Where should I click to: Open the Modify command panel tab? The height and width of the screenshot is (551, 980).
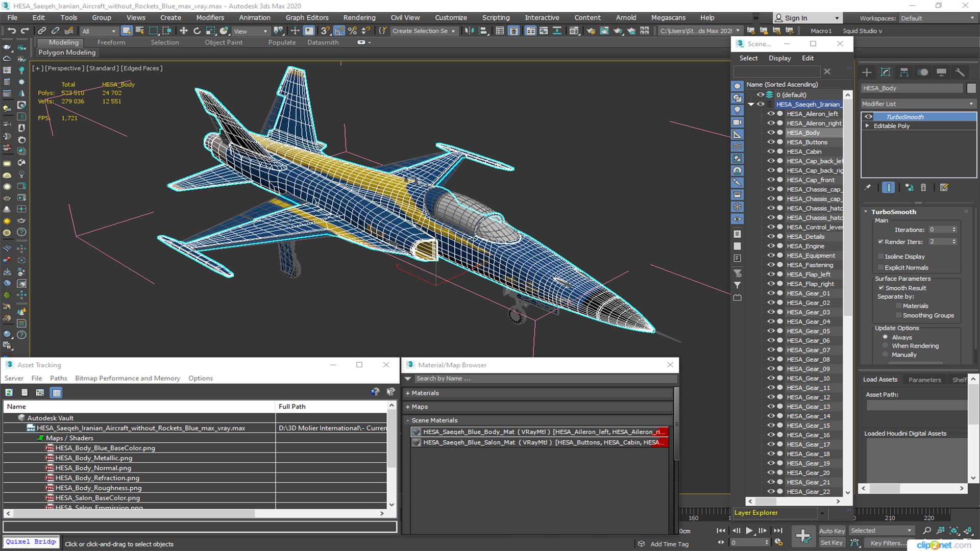[886, 72]
